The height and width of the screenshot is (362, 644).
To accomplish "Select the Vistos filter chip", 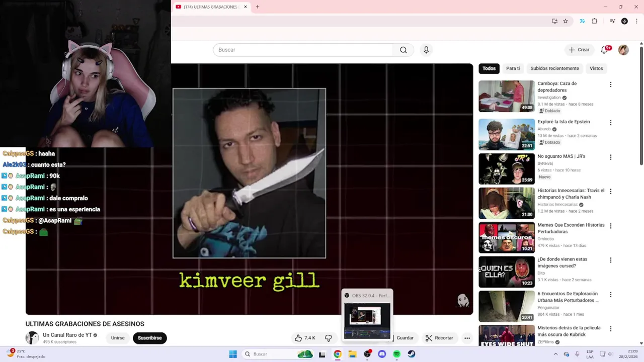I will (x=596, y=68).
